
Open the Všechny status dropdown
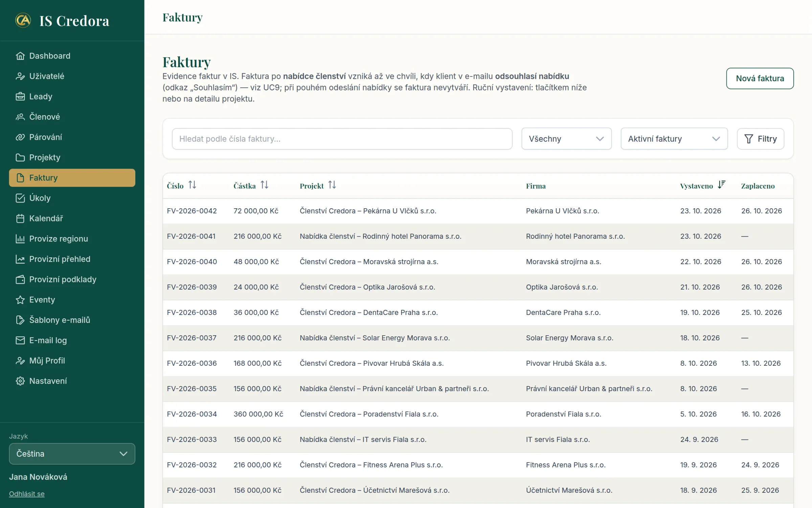566,139
